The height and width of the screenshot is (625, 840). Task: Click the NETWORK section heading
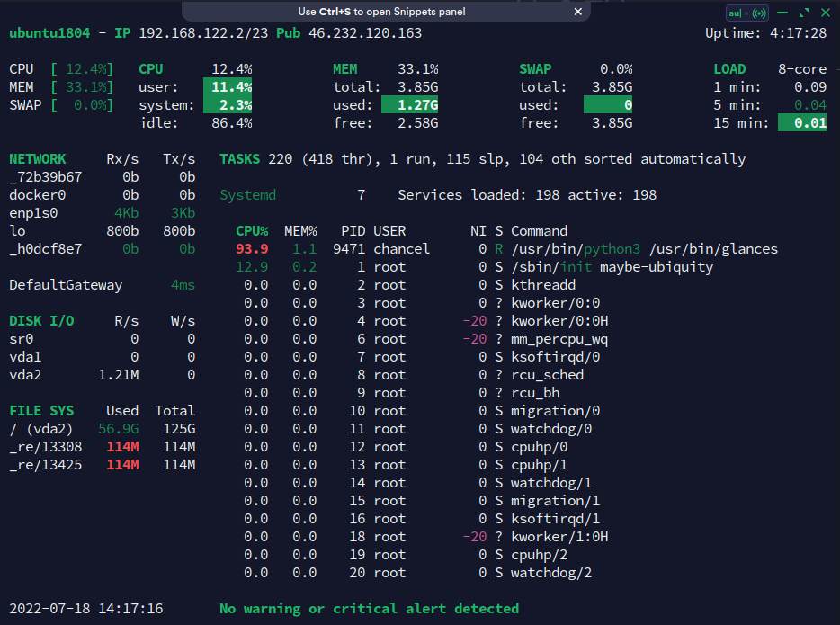(38, 159)
